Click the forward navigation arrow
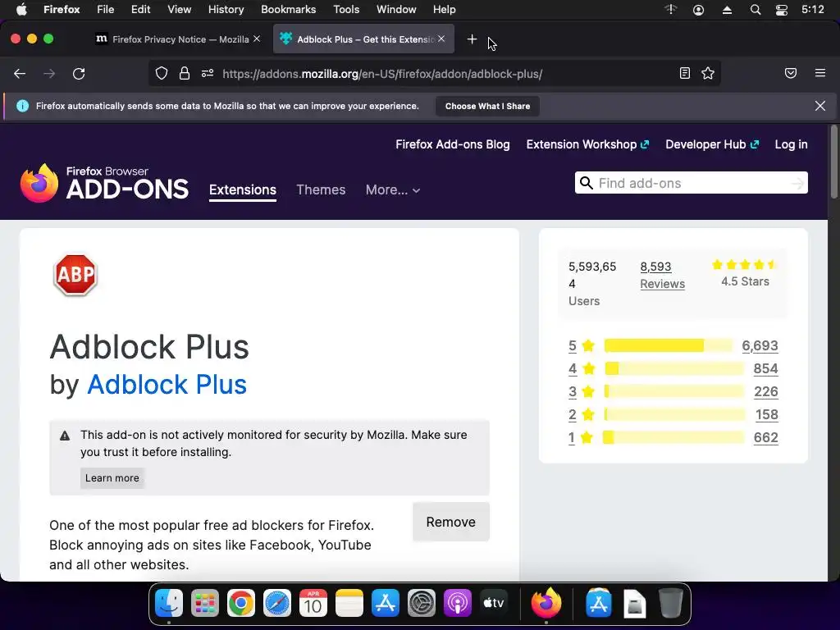The height and width of the screenshot is (630, 840). pos(49,74)
